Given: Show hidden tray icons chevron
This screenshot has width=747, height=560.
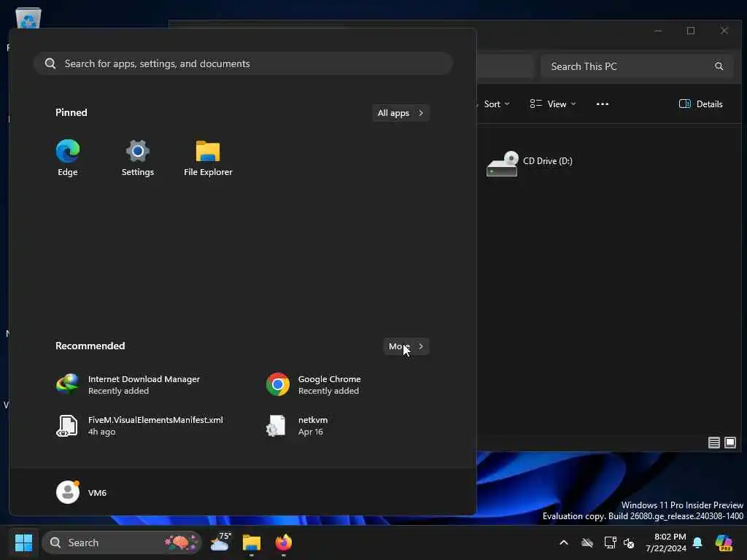Looking at the screenshot, I should tap(564, 542).
